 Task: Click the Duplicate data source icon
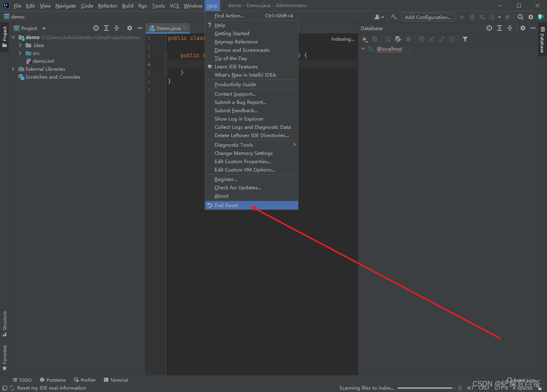pos(375,39)
